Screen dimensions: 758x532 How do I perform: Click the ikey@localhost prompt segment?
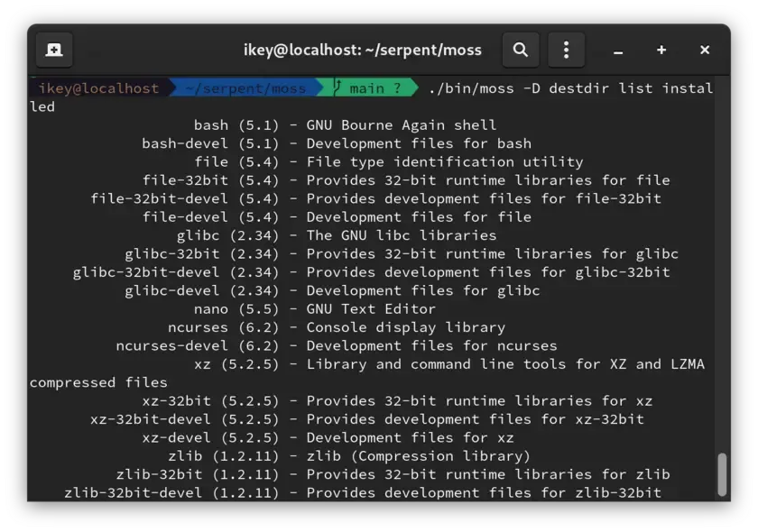pyautogui.click(x=98, y=88)
